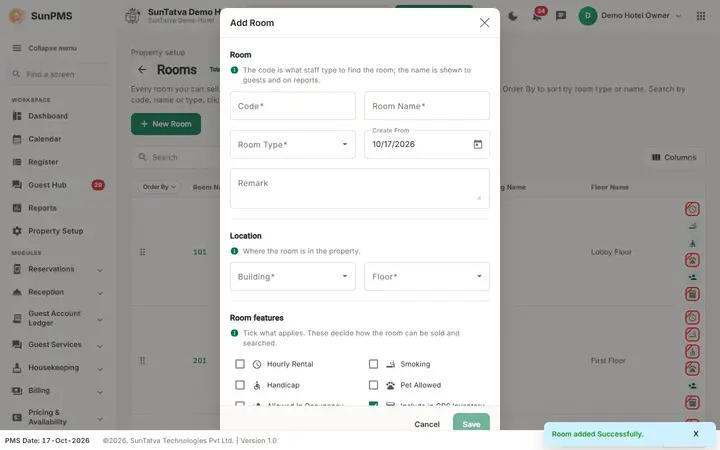Expand the Guest Services module
720x450 pixels.
100,345
